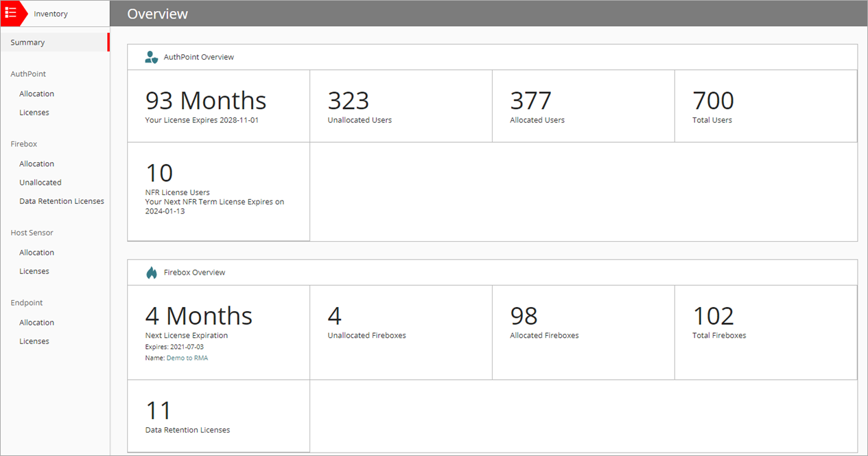Click the 93 Months license value
Image resolution: width=868 pixels, height=456 pixels.
pos(206,100)
